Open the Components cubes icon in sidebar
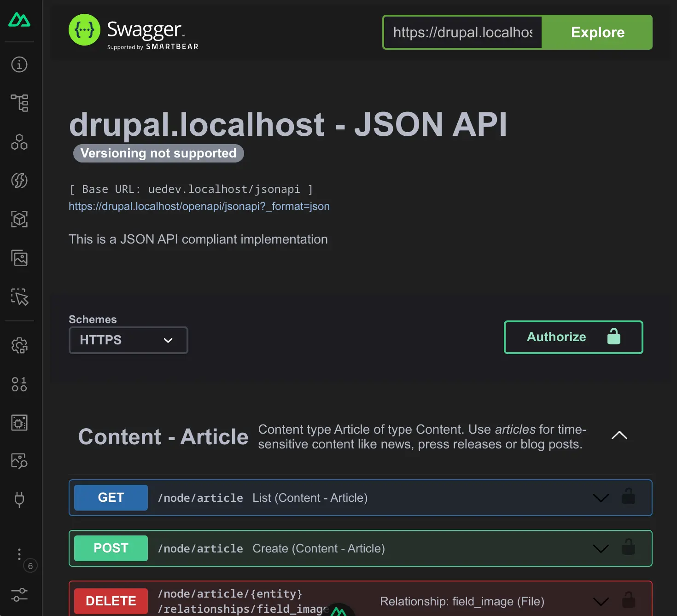 (x=19, y=142)
